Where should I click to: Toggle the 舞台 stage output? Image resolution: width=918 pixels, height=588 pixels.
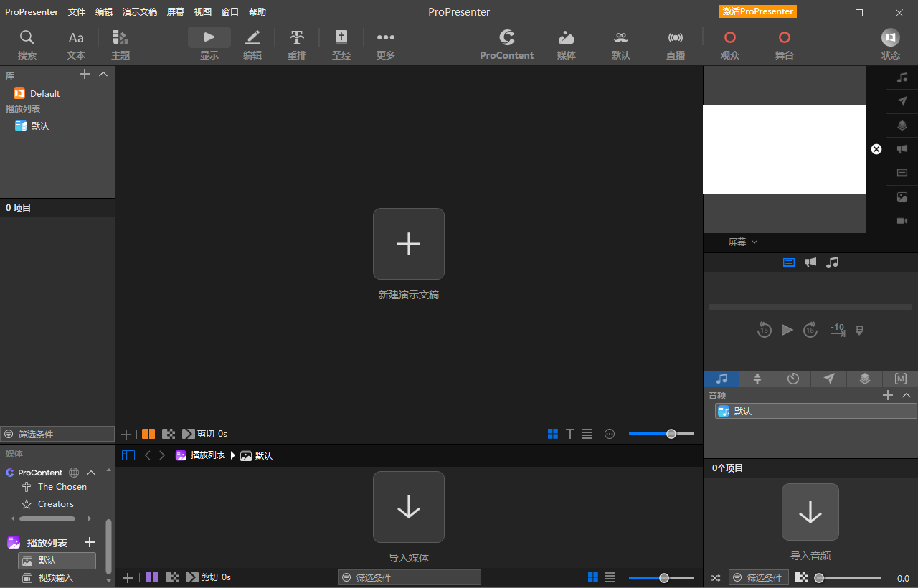click(785, 44)
